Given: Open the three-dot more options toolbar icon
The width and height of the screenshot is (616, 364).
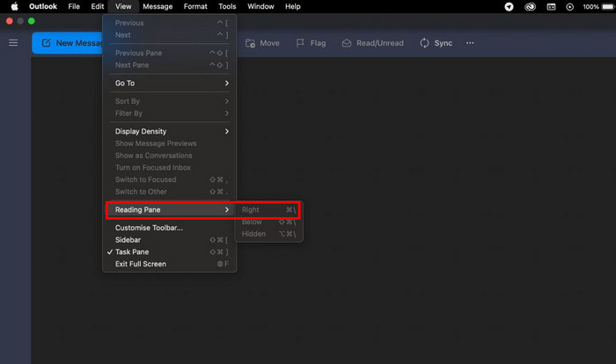Looking at the screenshot, I should [470, 43].
